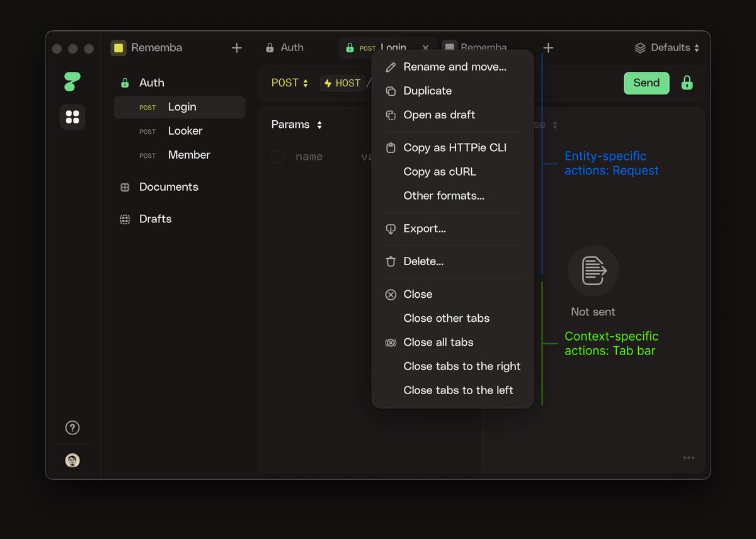
Task: Click the plus icon next to Rememba collection
Action: tap(237, 47)
